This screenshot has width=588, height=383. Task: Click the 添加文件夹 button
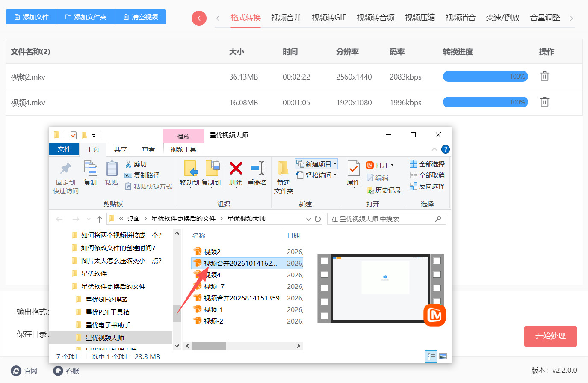pos(86,17)
